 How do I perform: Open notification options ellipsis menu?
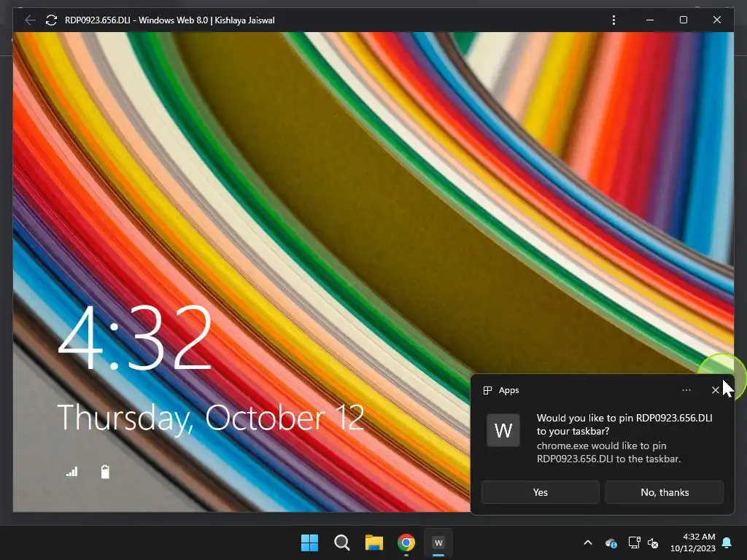(x=686, y=390)
